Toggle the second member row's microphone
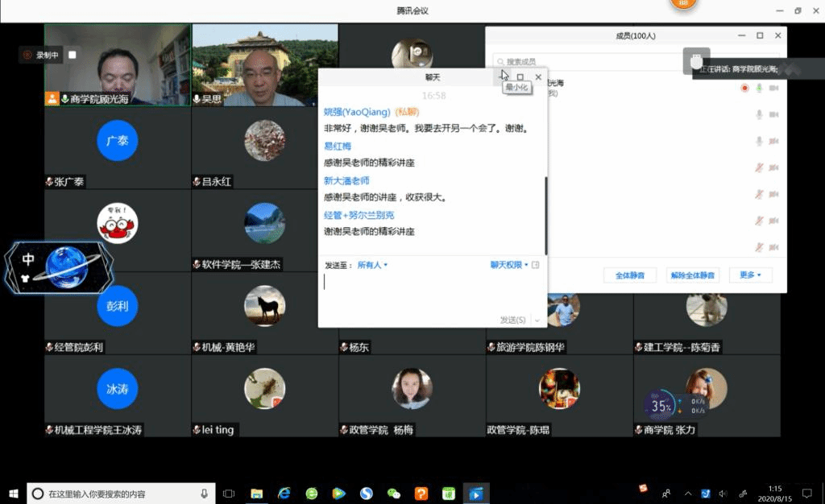Image resolution: width=825 pixels, height=504 pixels. pyautogui.click(x=759, y=114)
